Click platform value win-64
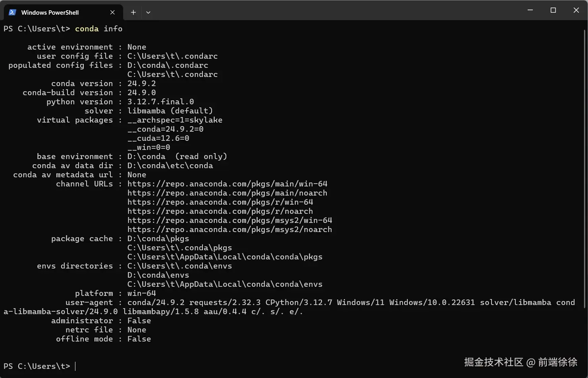Image resolution: width=588 pixels, height=378 pixels. pyautogui.click(x=142, y=293)
